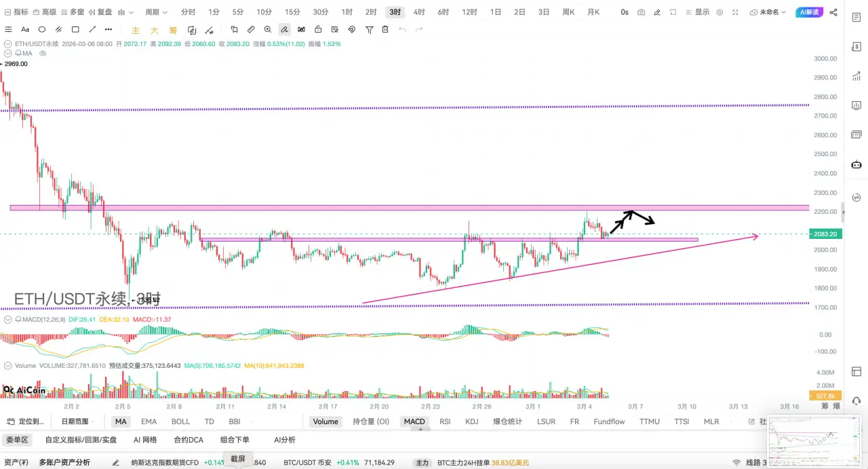Open the 合约DCA tab
This screenshot has width=868, height=469.
[x=189, y=440]
